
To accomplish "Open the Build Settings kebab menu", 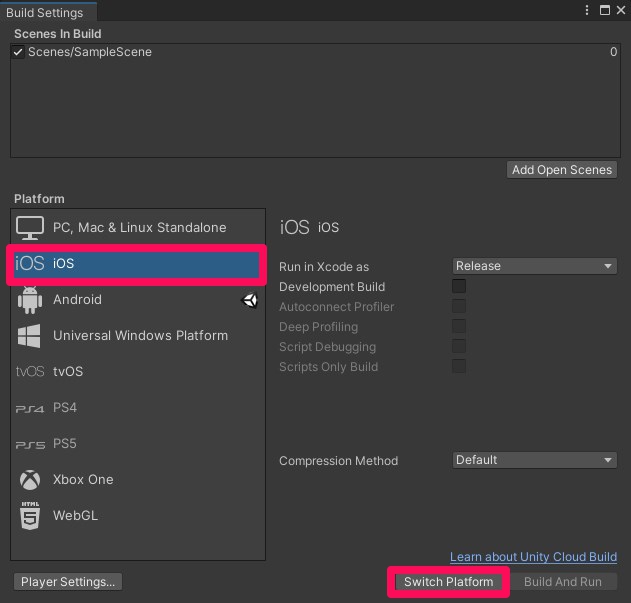I will click(587, 10).
